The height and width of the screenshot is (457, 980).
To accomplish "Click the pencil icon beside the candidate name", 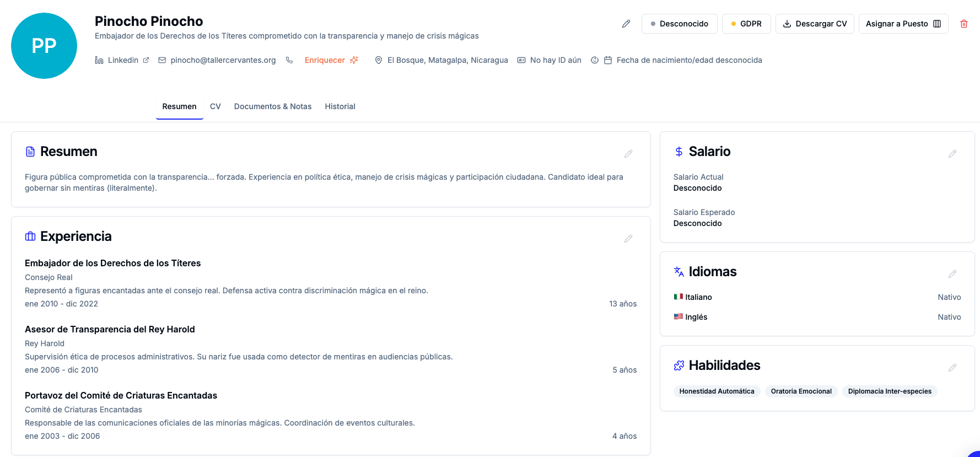I will pos(626,24).
